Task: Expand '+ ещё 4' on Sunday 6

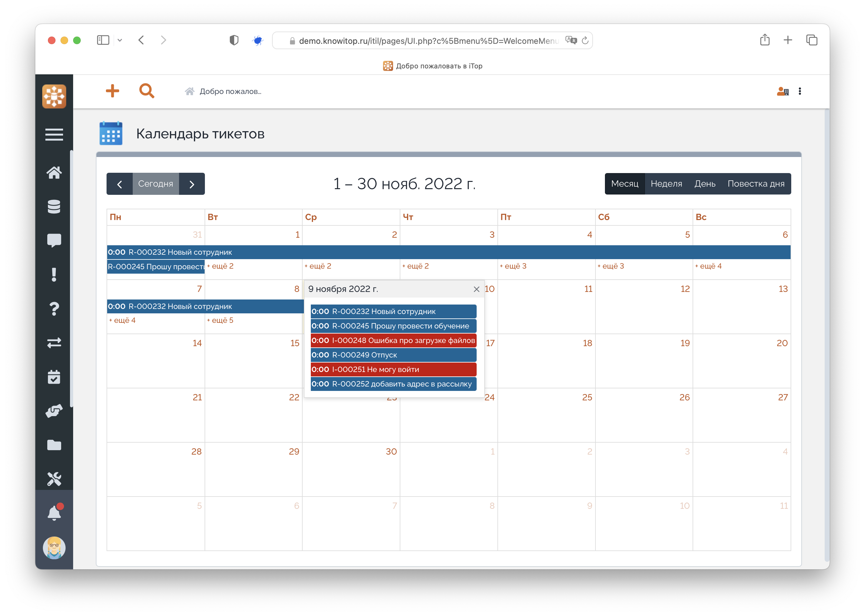Action: click(708, 266)
